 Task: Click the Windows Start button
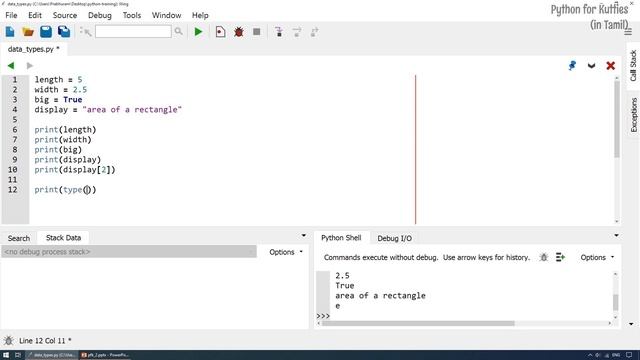click(x=6, y=355)
